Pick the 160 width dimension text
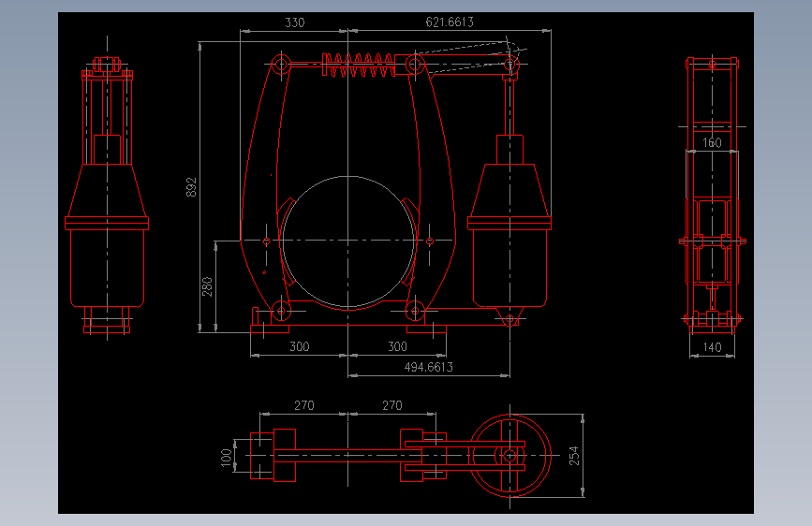This screenshot has width=812, height=526. pyautogui.click(x=712, y=143)
